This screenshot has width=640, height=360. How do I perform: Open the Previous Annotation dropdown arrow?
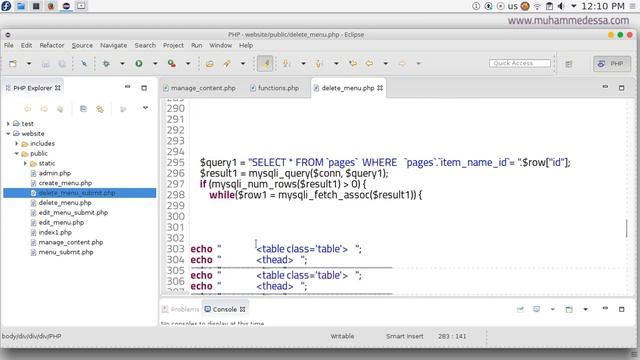click(x=336, y=64)
